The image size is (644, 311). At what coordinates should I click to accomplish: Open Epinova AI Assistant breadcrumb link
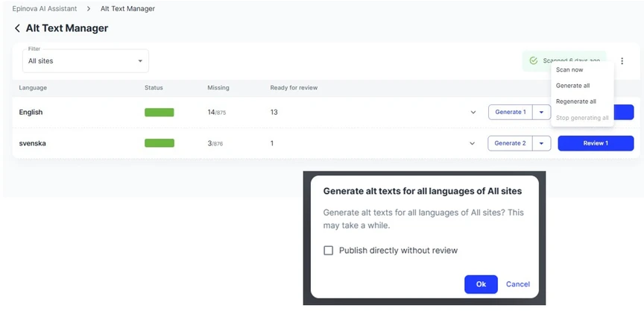(x=45, y=9)
